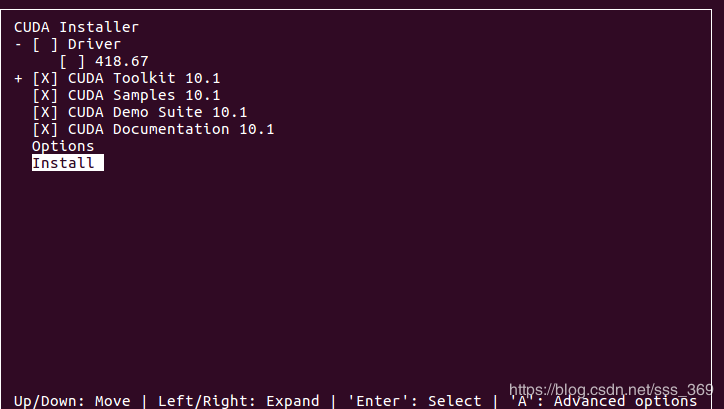Select the CUDA Documentation 10.1 label
724x409 pixels.
tap(171, 129)
